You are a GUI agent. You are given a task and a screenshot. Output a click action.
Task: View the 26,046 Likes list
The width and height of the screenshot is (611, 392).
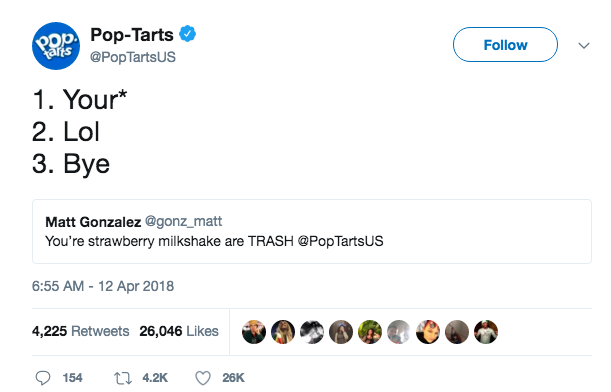click(x=179, y=331)
